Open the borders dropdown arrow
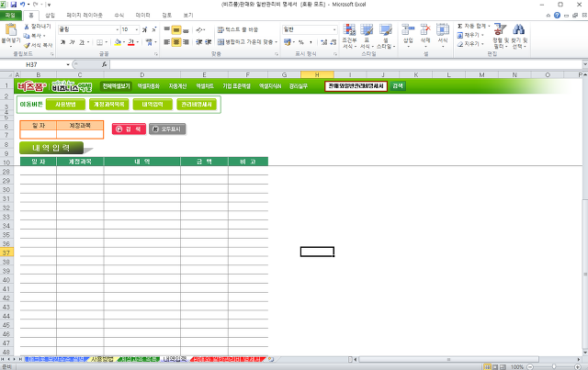Image resolution: width=588 pixels, height=370 pixels. [x=107, y=42]
